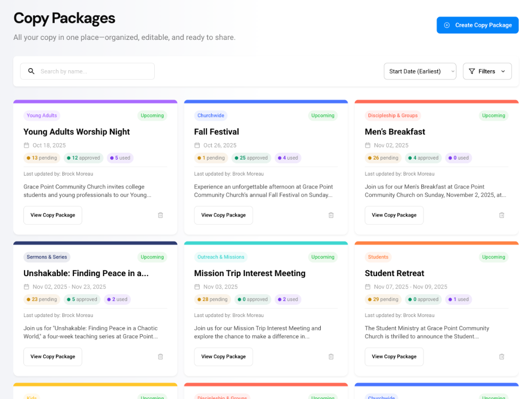The height and width of the screenshot is (399, 532).
Task: Click the Create Copy Package button
Action: 477,25
